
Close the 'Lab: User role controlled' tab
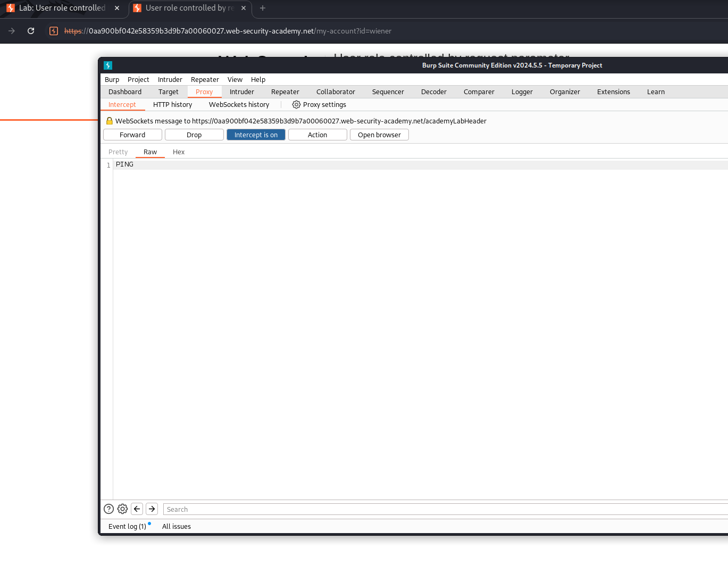point(117,8)
